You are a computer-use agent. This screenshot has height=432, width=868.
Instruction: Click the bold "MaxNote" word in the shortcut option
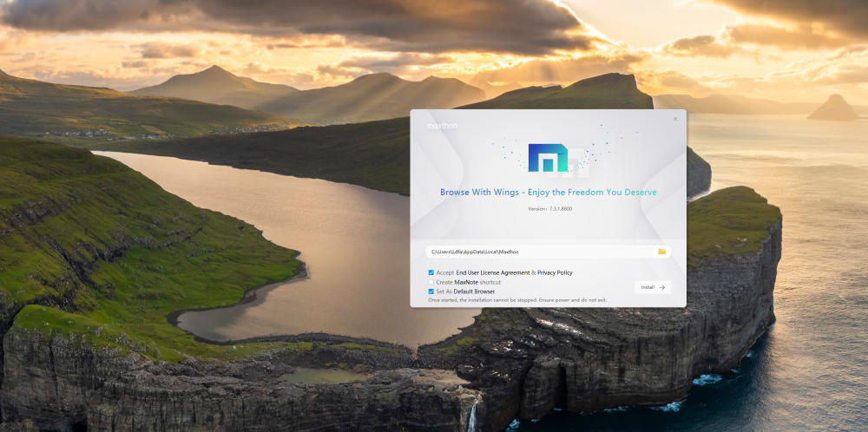(467, 282)
